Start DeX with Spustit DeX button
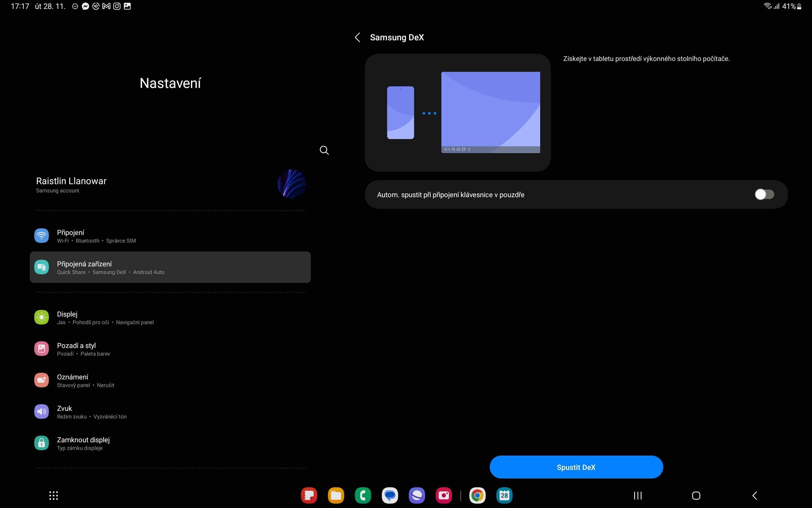This screenshot has height=508, width=812. (x=576, y=467)
